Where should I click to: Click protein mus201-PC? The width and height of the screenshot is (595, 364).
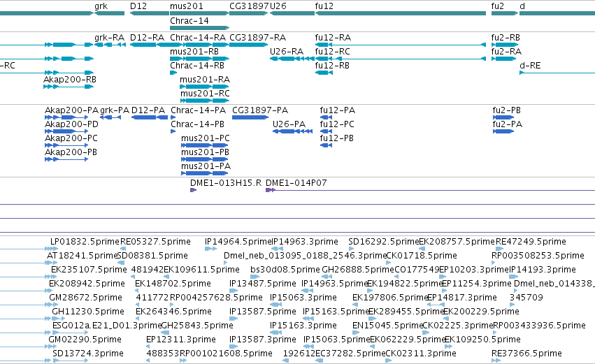[x=206, y=138]
